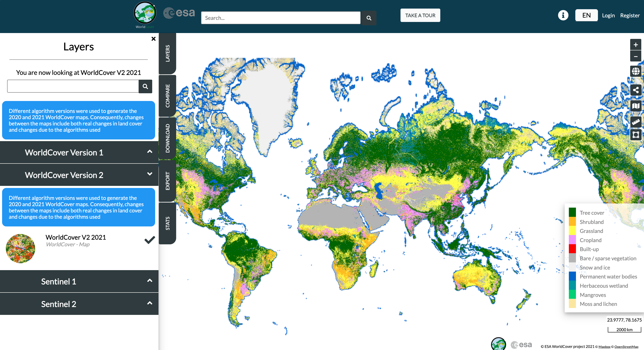
Task: Click 'You are now looking at WorldCover V2 2021'
Action: pos(79,72)
